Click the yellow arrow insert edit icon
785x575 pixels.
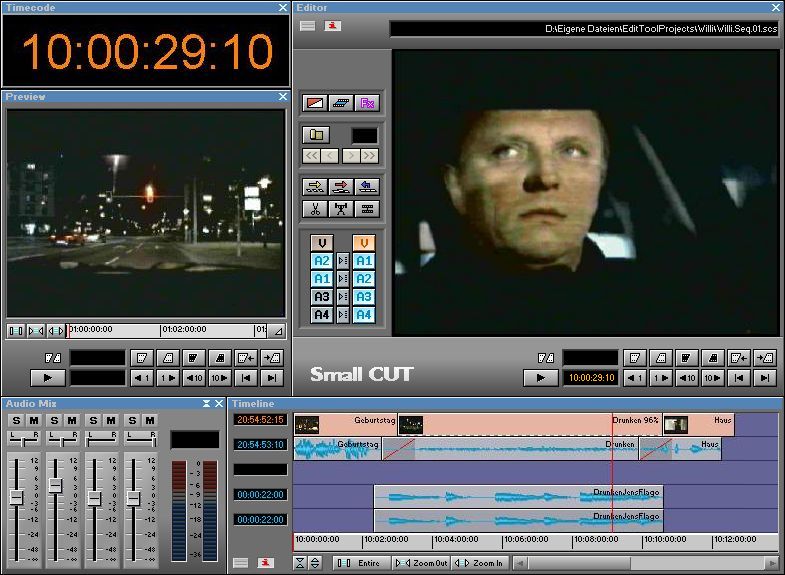(314, 187)
